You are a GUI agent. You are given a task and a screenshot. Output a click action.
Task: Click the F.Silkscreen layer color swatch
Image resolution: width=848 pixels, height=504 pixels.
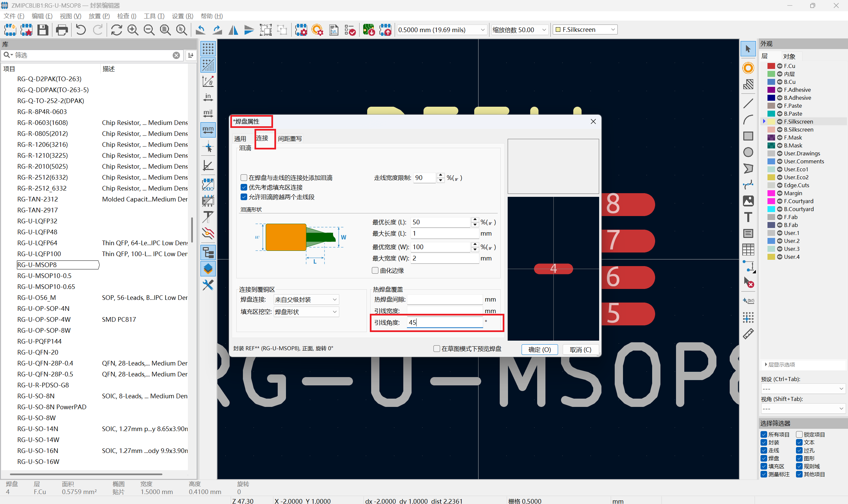click(x=771, y=122)
